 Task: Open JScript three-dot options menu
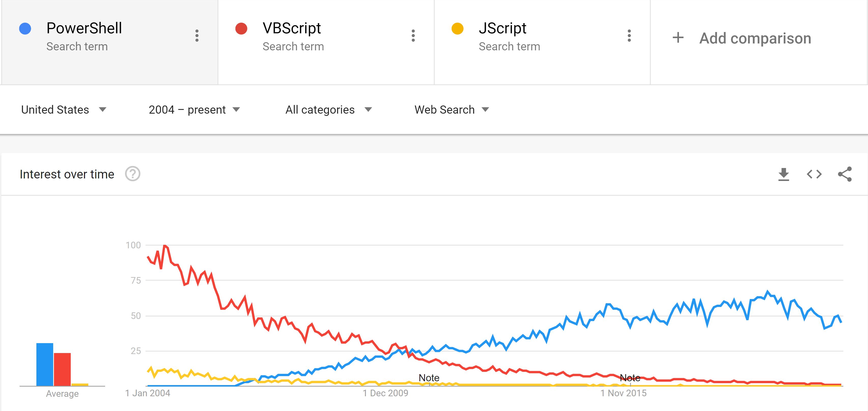tap(629, 36)
